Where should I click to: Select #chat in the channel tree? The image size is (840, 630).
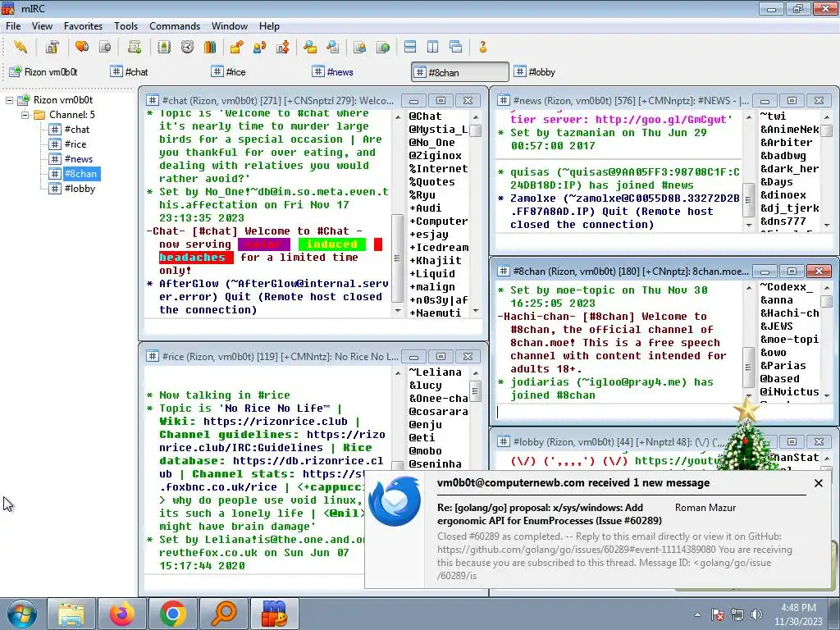pos(76,129)
